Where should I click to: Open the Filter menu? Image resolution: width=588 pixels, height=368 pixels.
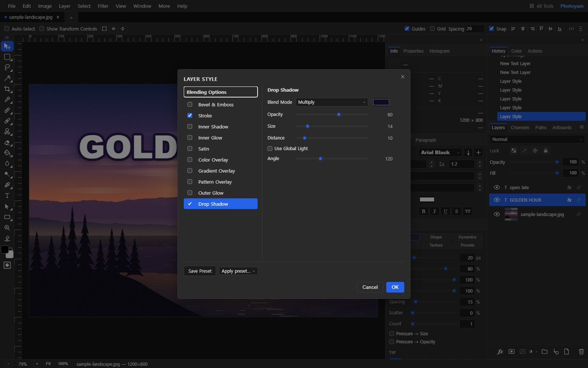[x=103, y=6]
